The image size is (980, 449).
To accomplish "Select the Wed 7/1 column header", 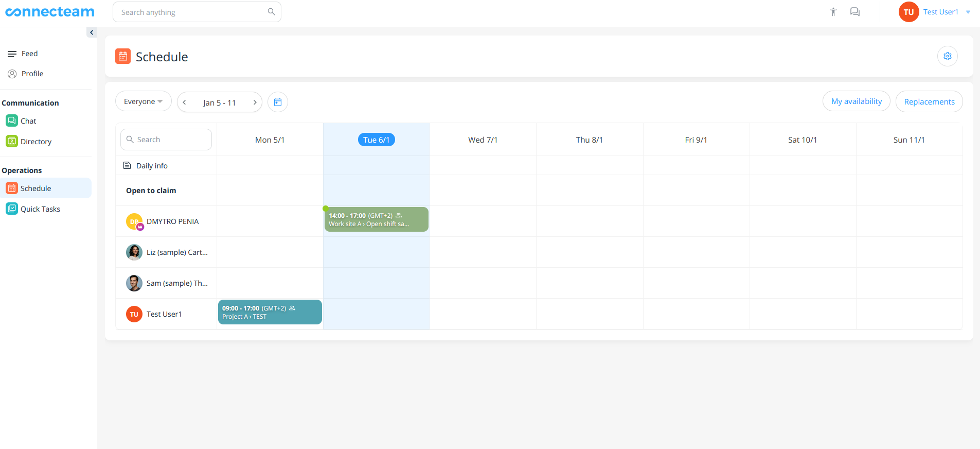I will [483, 140].
